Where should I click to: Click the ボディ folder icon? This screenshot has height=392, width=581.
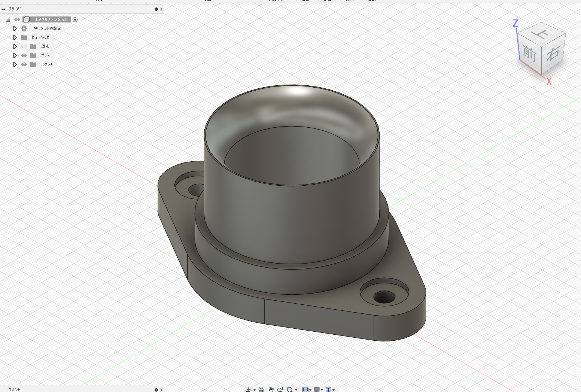coord(33,55)
